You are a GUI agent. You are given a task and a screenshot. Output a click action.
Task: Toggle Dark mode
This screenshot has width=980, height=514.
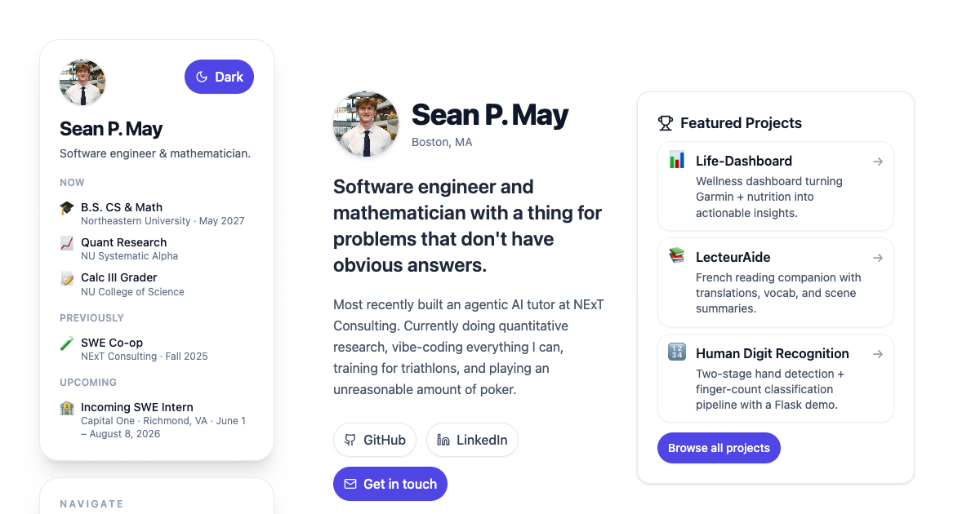tap(219, 76)
